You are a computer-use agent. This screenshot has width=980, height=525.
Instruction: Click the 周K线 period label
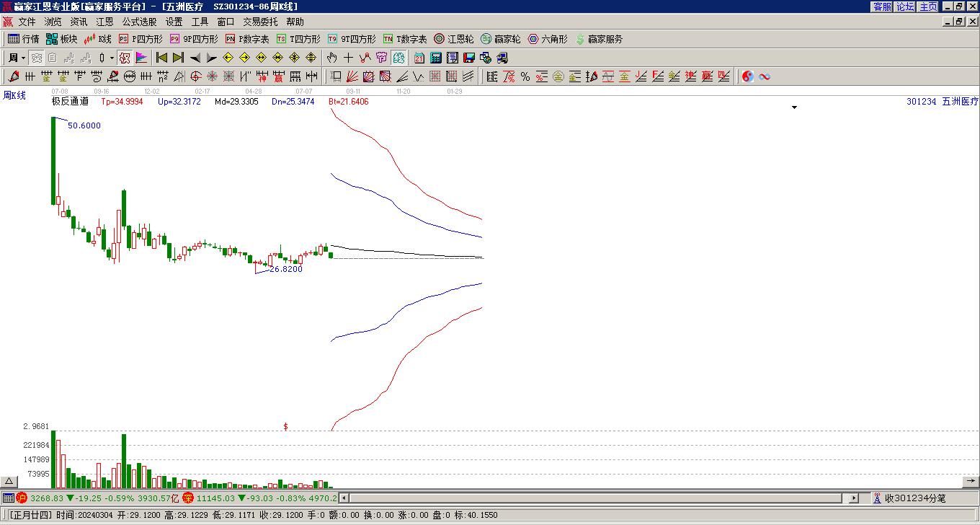[14, 95]
